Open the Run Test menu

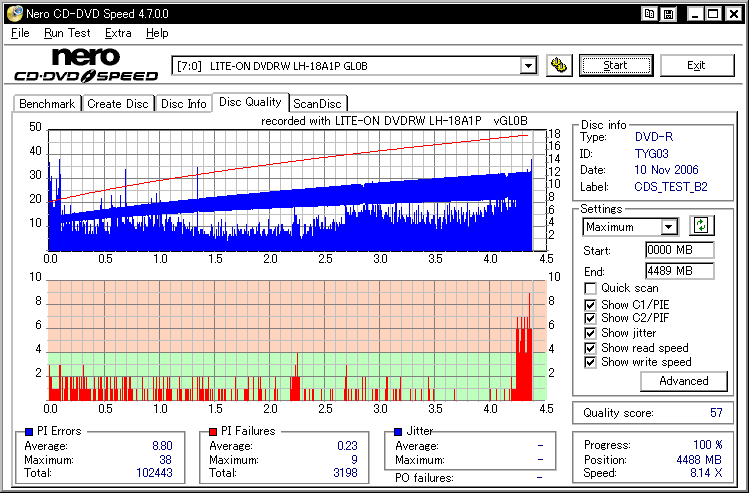(x=67, y=33)
